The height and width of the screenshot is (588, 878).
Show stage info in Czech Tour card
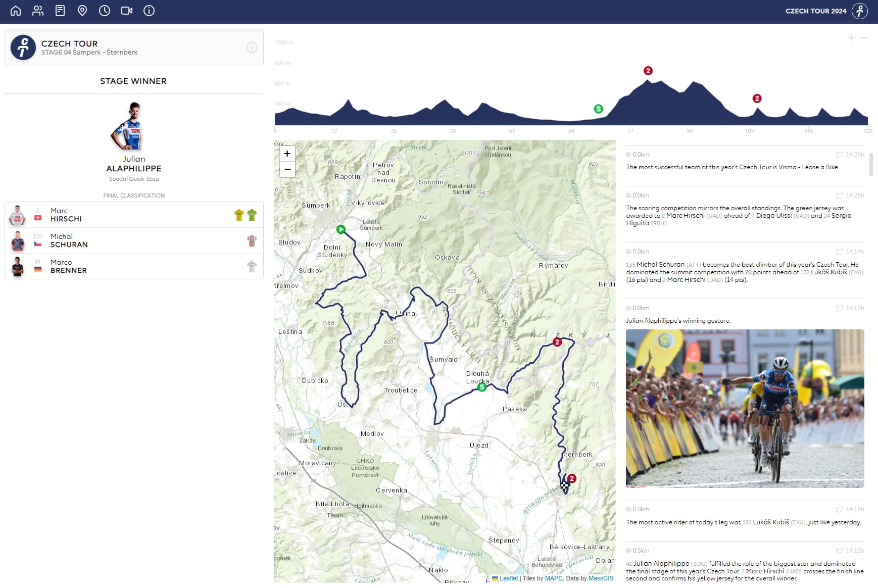(252, 47)
